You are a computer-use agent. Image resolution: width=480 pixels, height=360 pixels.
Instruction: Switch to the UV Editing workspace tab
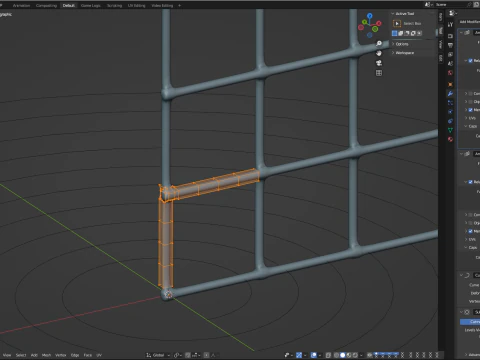pyautogui.click(x=137, y=6)
